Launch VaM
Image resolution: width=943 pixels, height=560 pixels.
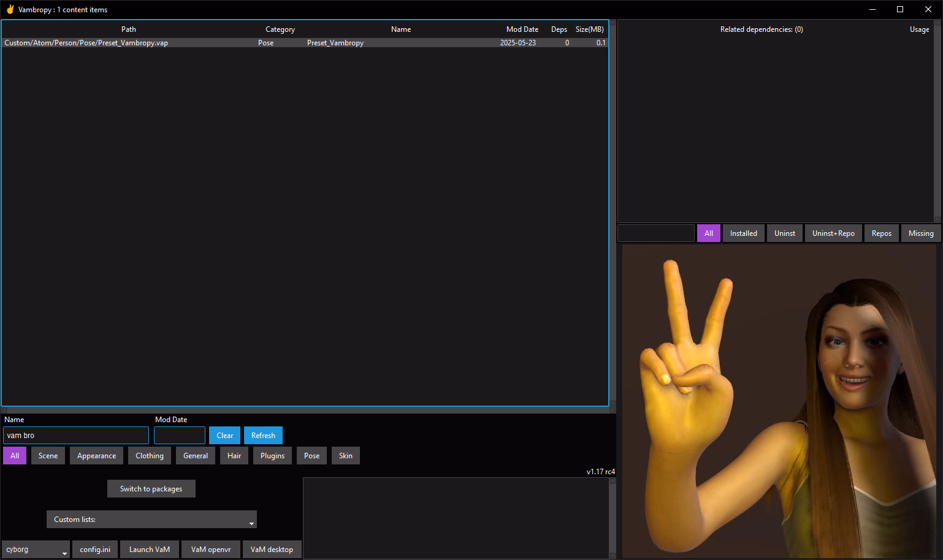point(150,550)
